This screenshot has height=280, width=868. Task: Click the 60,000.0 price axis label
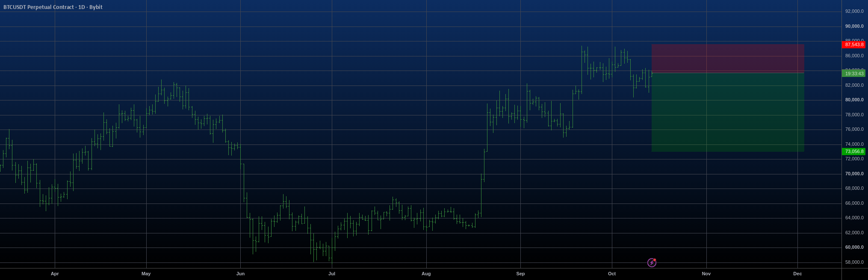854,247
